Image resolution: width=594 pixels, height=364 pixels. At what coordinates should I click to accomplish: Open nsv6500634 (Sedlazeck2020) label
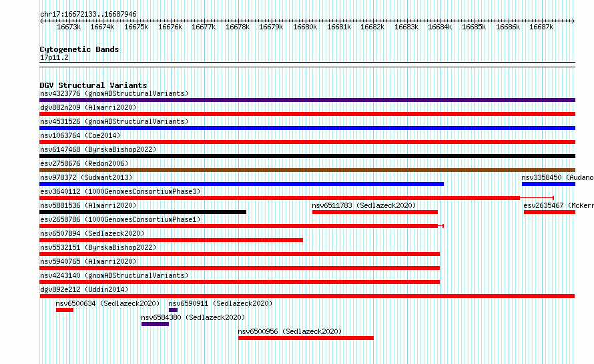click(x=107, y=303)
